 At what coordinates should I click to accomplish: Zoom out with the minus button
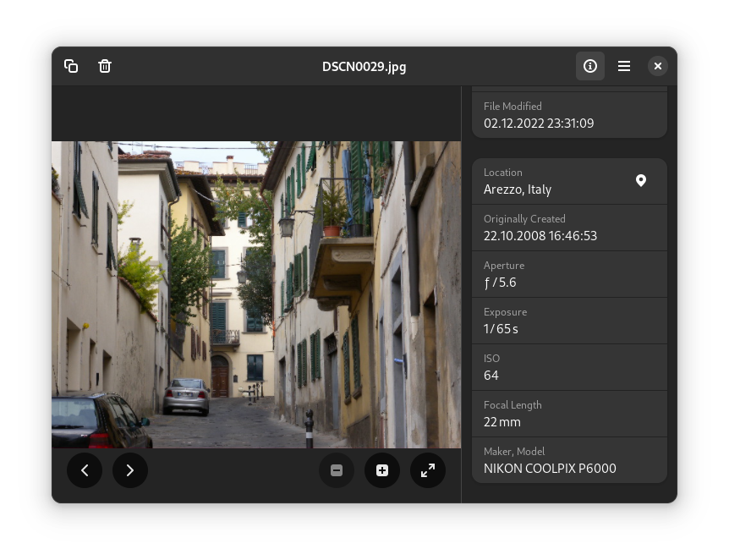337,470
